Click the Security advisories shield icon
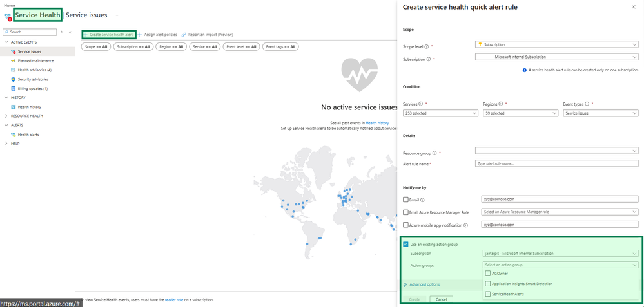This screenshot has height=307, width=644. pyautogui.click(x=14, y=79)
